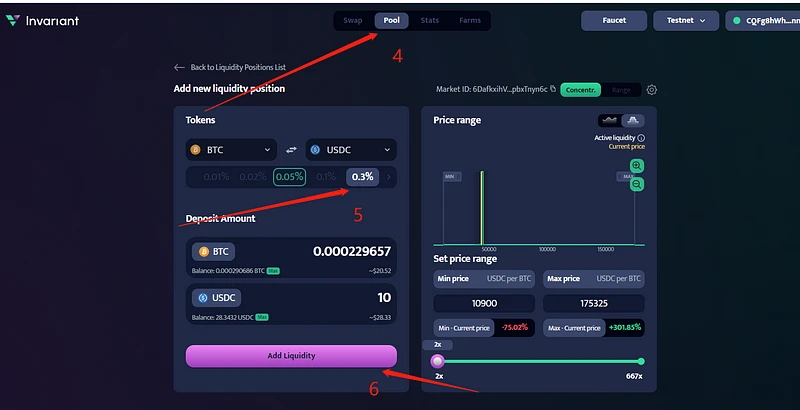
Task: Open the BTC token dropdown
Action: click(231, 150)
